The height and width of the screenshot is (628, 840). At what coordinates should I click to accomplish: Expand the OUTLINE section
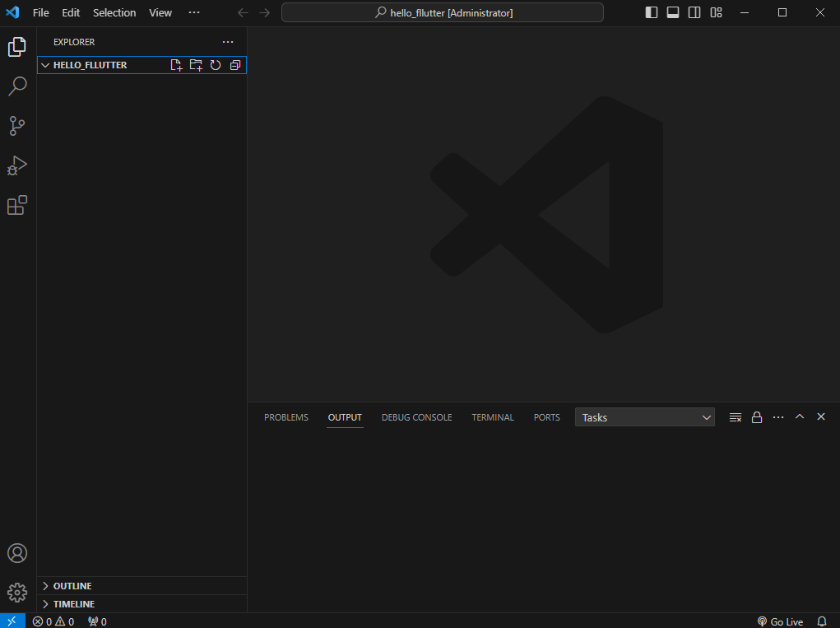[45, 586]
